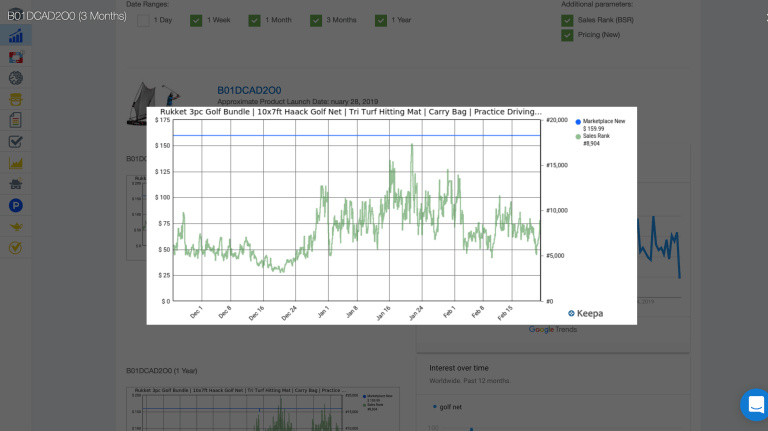The height and width of the screenshot is (431, 768).
Task: Click the 1 Year Keepa chart thumbnail
Action: click(263, 409)
